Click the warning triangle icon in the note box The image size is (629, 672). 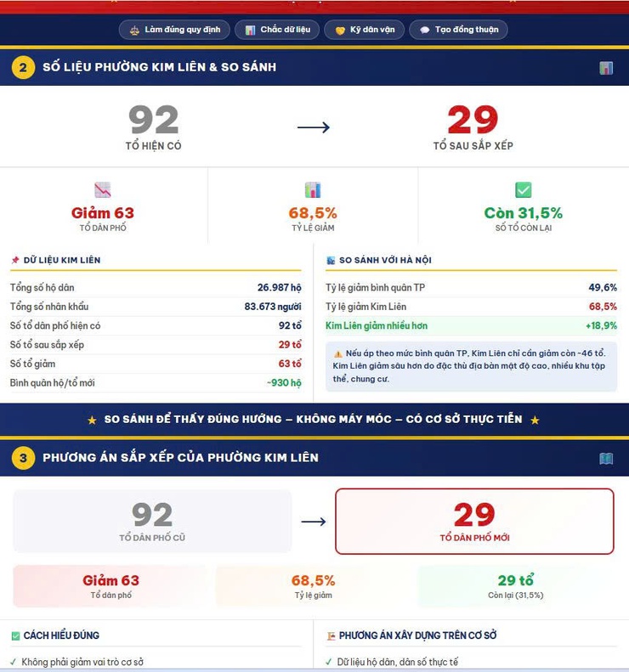point(337,353)
